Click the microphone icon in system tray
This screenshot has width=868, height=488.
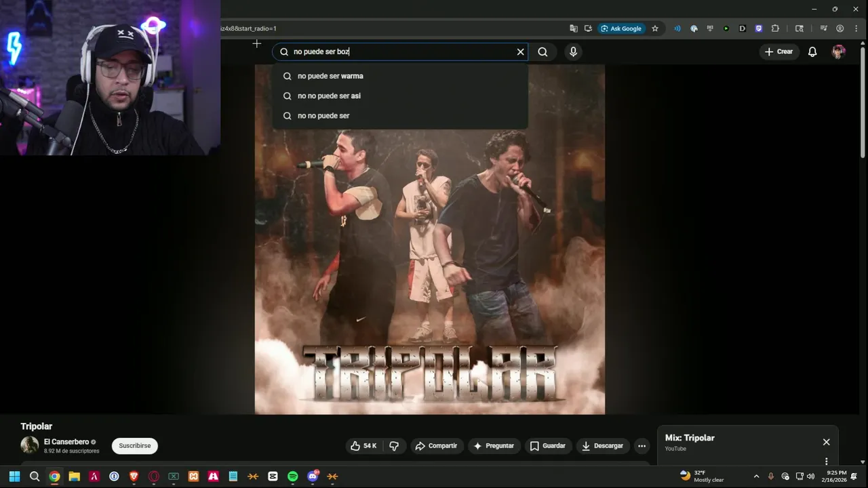[771, 476]
